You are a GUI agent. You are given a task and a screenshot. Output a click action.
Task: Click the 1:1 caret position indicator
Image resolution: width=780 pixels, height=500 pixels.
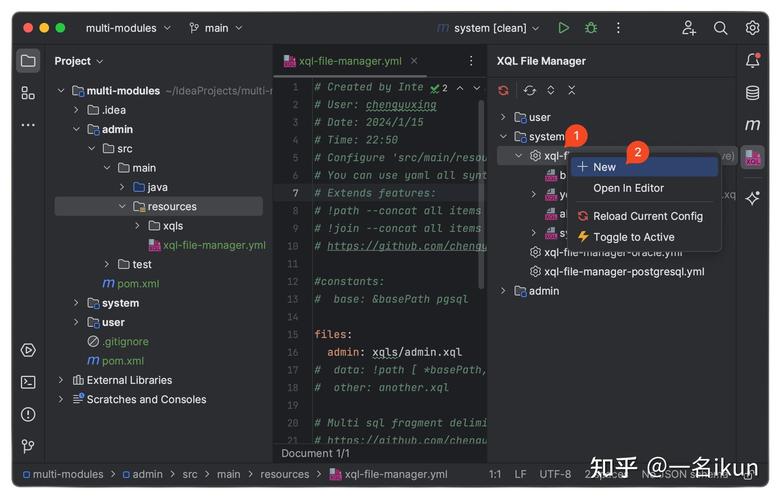coord(494,475)
